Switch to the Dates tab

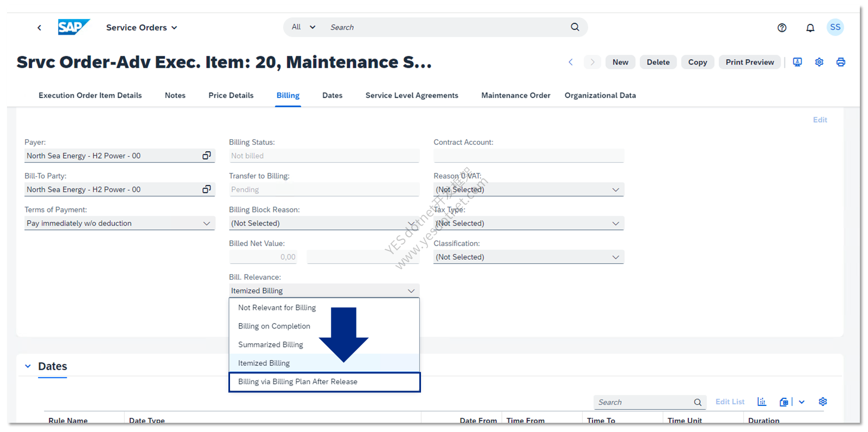pyautogui.click(x=333, y=95)
